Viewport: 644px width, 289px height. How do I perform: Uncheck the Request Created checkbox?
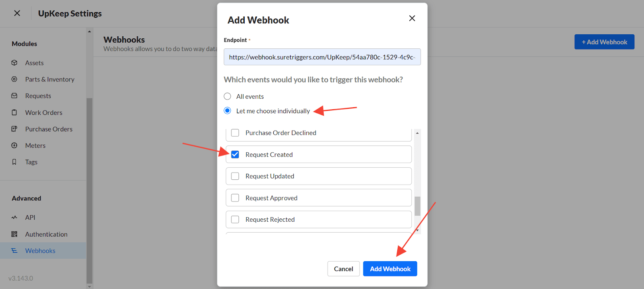point(235,154)
